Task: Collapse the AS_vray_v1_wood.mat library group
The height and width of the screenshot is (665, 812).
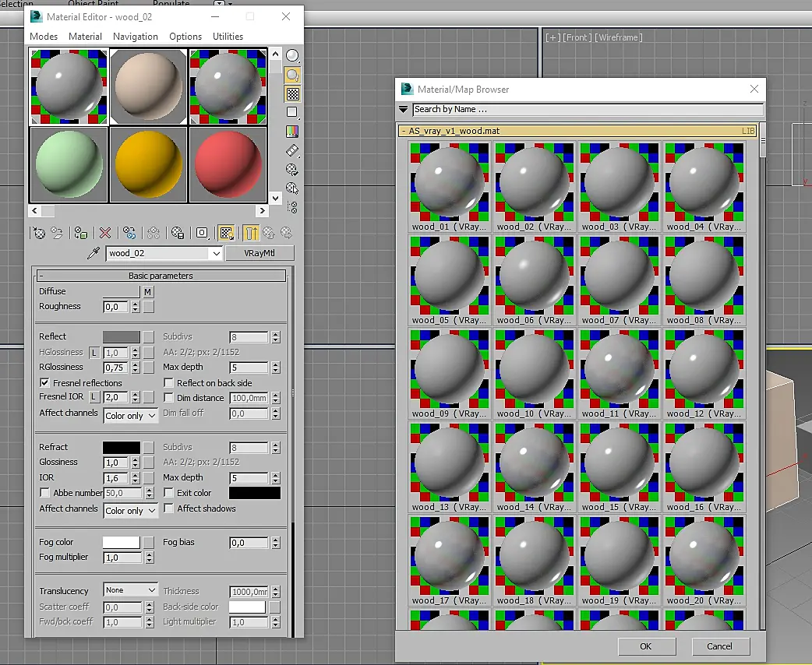Action: 577,131
